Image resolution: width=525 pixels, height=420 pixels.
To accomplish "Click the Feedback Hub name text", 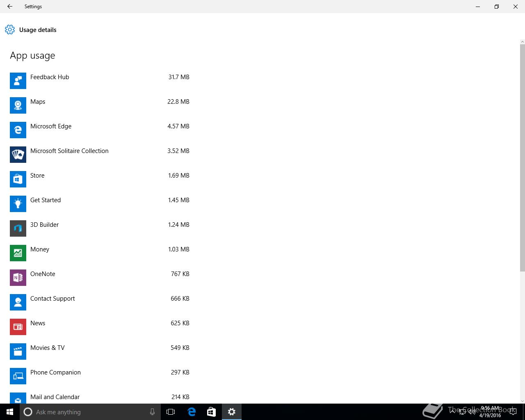I will [50, 77].
